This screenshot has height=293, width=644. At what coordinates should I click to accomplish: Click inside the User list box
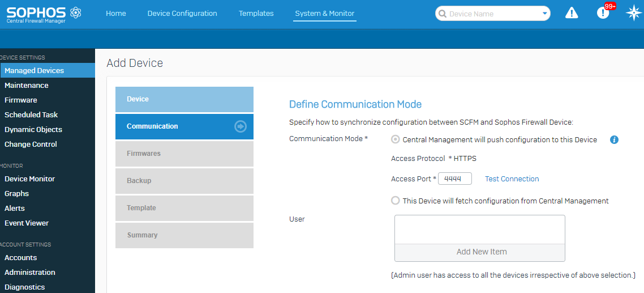[480, 230]
